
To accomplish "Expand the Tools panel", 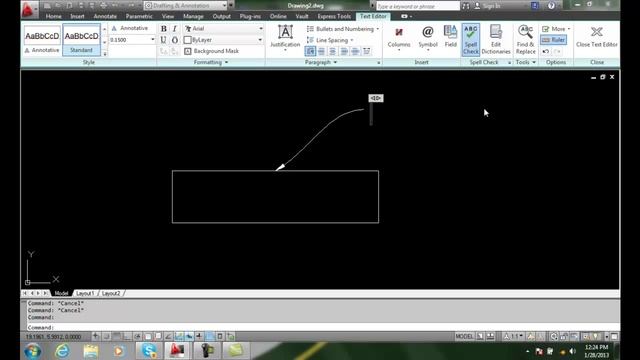I will click(525, 62).
